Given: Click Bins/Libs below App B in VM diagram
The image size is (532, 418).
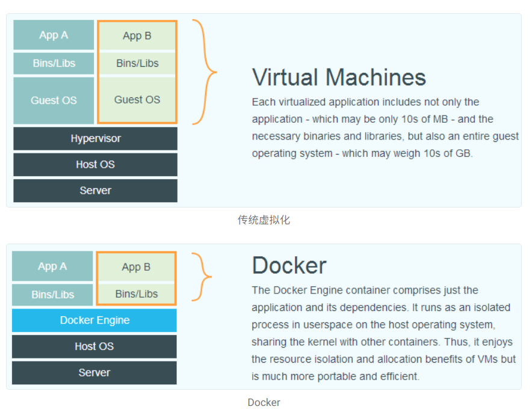Looking at the screenshot, I should pyautogui.click(x=137, y=63).
